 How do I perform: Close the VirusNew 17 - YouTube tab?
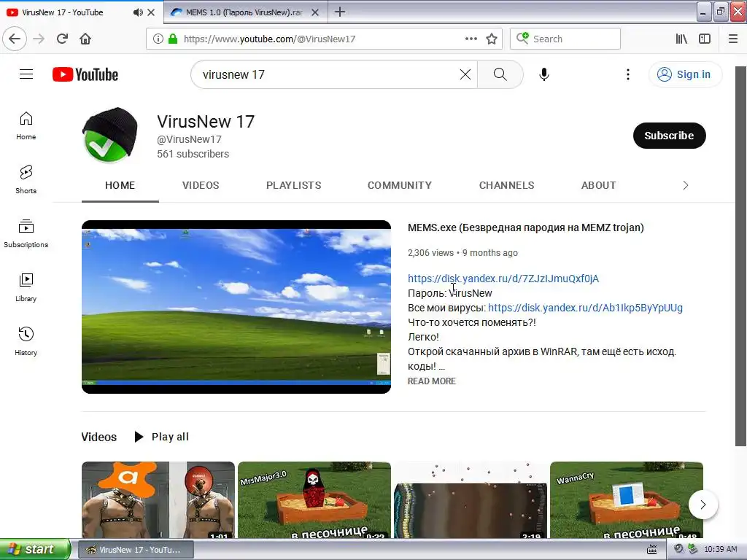[151, 12]
